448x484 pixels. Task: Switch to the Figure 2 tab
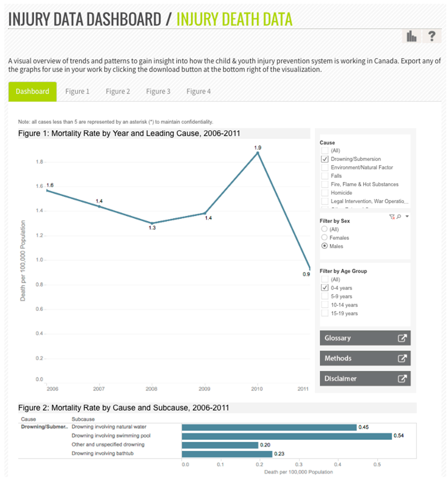click(x=118, y=91)
